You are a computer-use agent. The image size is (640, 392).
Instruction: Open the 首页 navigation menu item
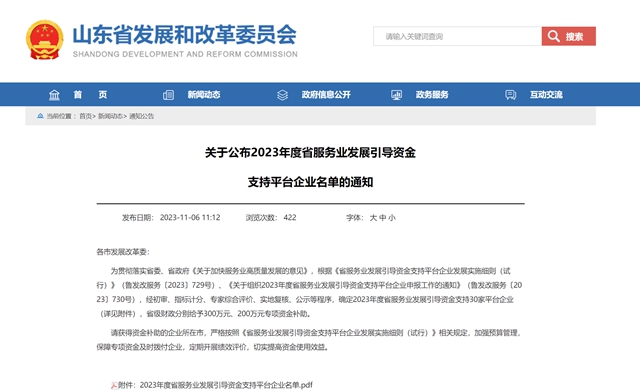(x=90, y=95)
